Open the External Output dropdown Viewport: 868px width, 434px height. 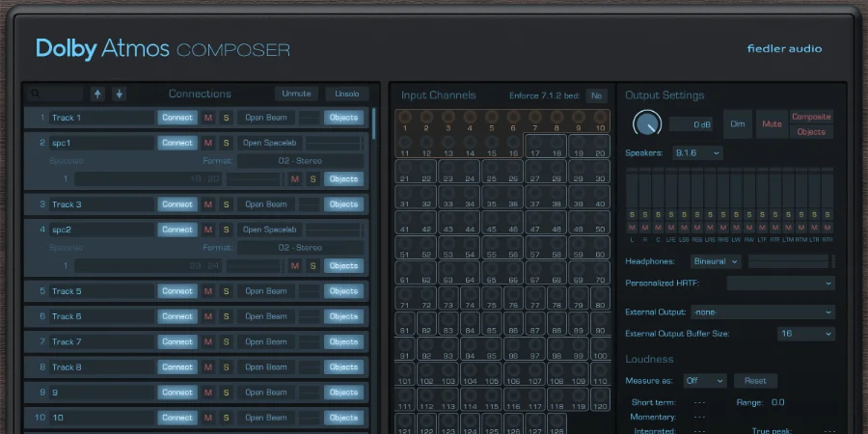point(762,312)
